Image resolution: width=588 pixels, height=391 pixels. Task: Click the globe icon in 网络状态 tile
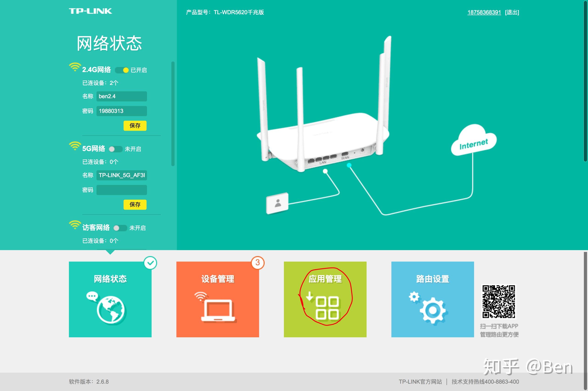107,308
